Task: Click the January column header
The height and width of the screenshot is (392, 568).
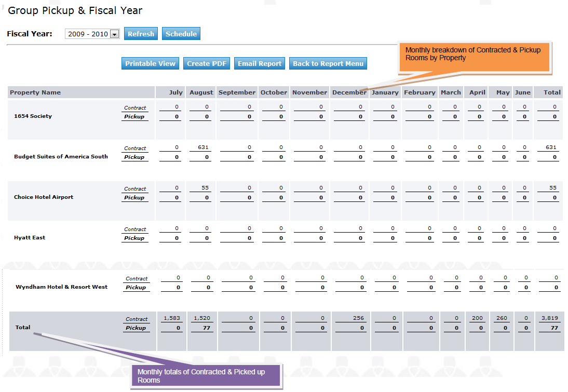Action: [x=385, y=92]
